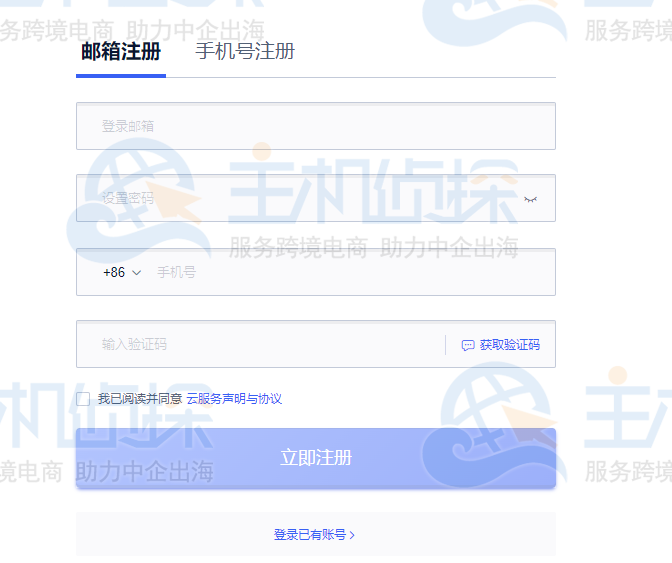The height and width of the screenshot is (563, 672).
Task: Toggle password visibility eye icon
Action: [x=531, y=199]
